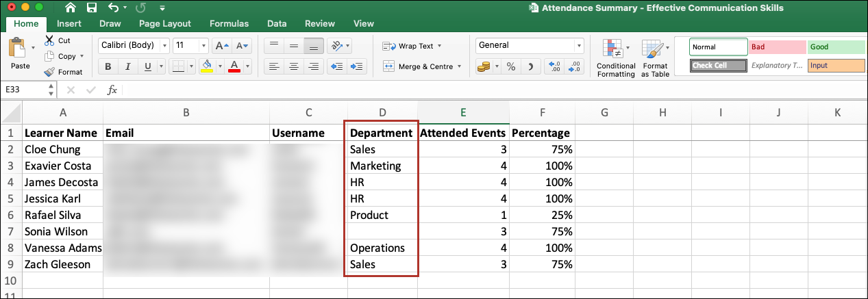868x299 pixels.
Task: Click the Save icon in title bar
Action: click(x=91, y=8)
